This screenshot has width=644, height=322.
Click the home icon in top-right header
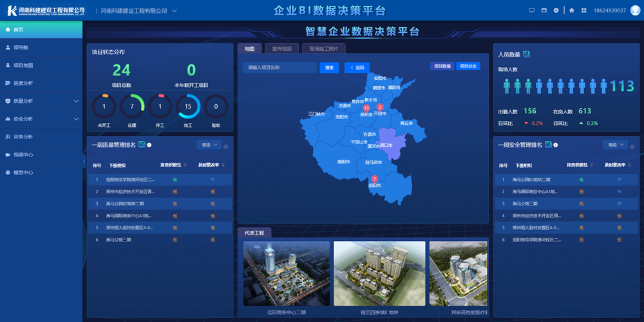pos(571,10)
